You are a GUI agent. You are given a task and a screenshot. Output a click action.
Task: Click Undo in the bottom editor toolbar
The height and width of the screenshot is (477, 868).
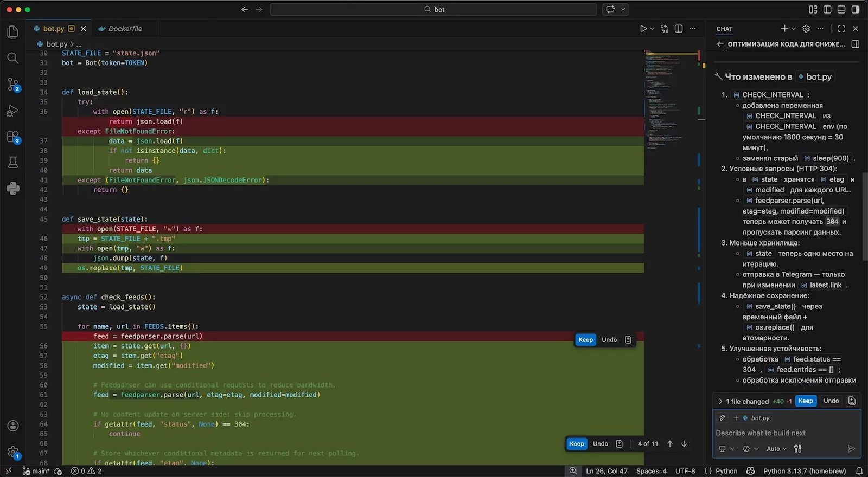(x=600, y=444)
